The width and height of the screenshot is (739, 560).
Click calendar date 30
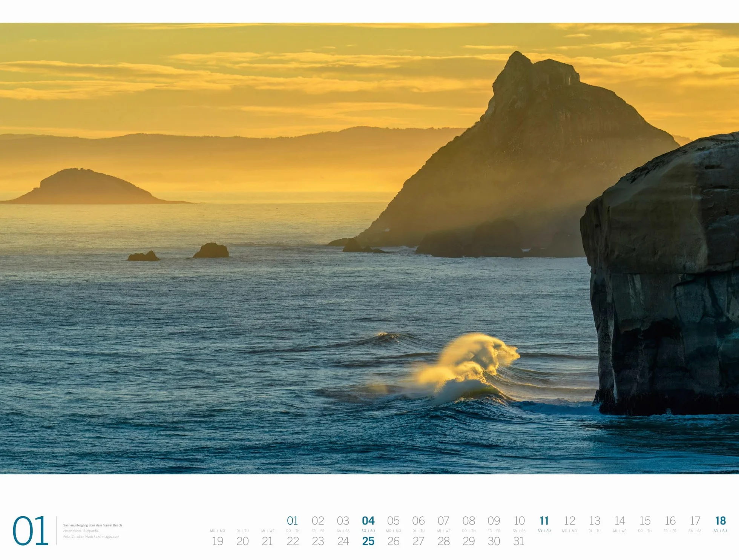coord(494,541)
